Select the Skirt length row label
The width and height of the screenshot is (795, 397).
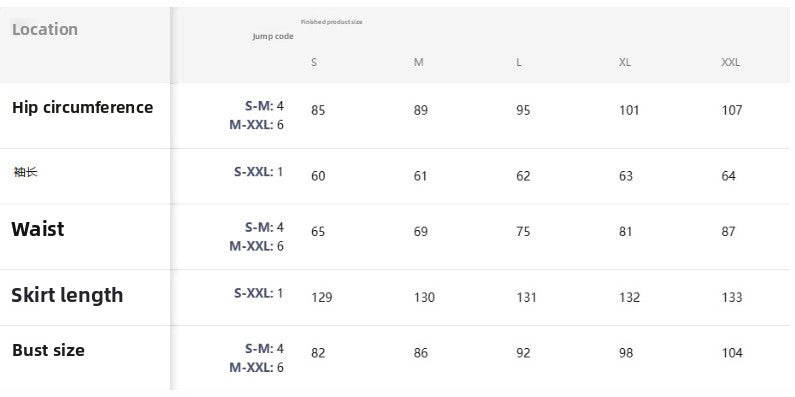click(x=67, y=295)
